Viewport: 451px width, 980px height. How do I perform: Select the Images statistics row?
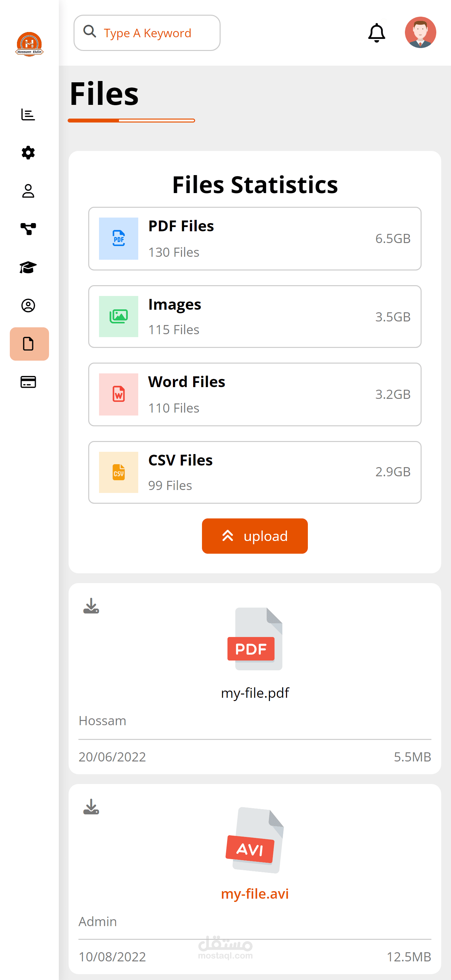[x=255, y=317]
